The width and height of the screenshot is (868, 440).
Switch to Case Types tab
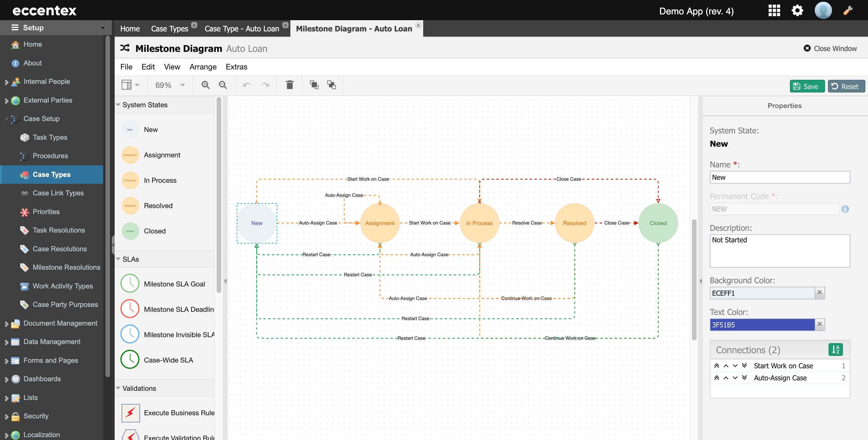click(169, 29)
